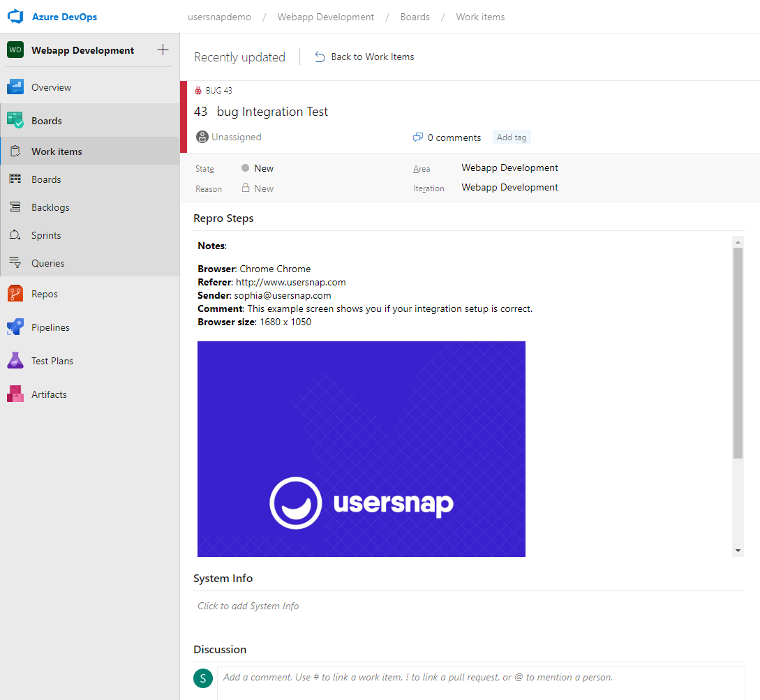Click the Sprints cycle icon
This screenshot has height=700, width=760.
click(x=15, y=234)
